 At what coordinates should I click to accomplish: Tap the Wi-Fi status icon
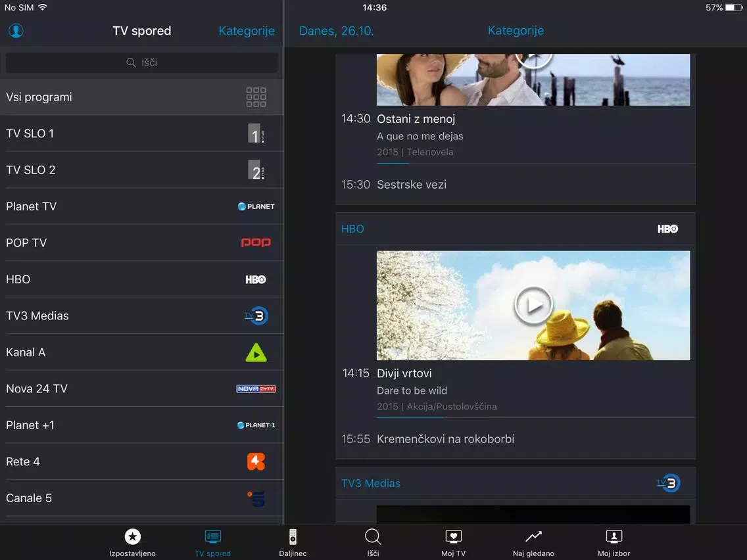coord(42,7)
